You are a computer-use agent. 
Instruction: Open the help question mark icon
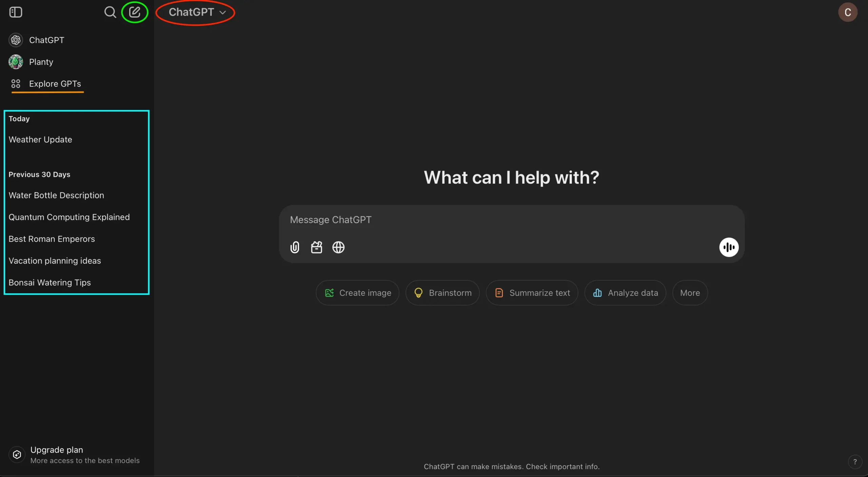(x=855, y=461)
